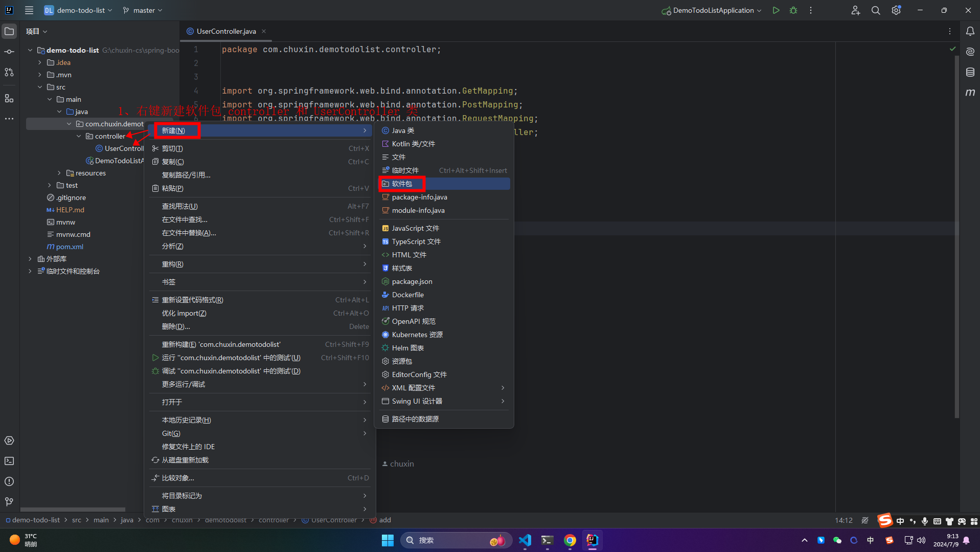Open Search Everywhere magnifier
This screenshot has width=980, height=552.
[876, 10]
